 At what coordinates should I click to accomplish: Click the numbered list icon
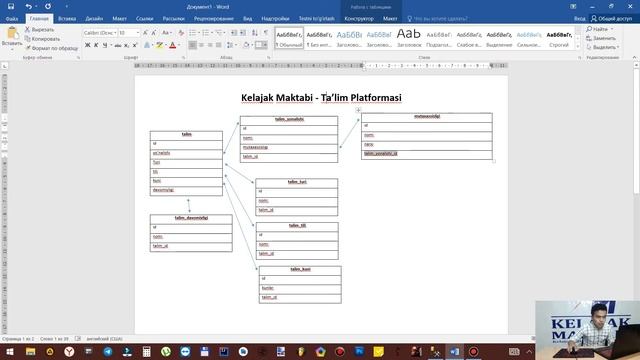(205, 33)
